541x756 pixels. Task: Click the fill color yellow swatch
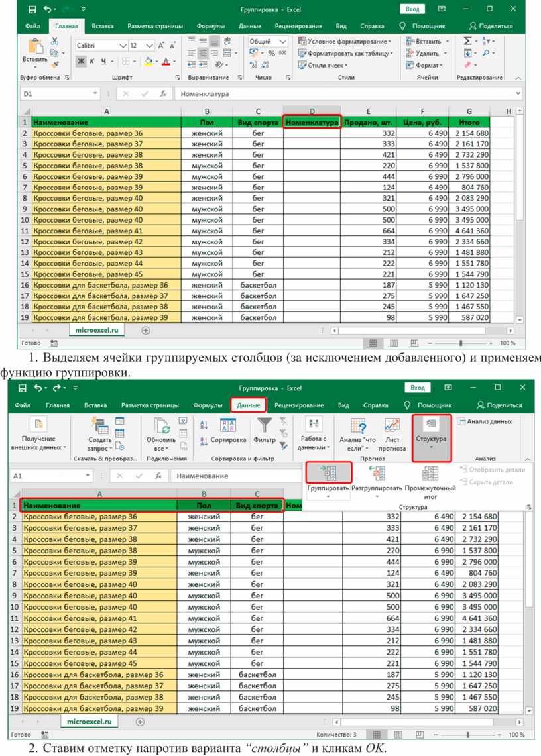tap(149, 61)
